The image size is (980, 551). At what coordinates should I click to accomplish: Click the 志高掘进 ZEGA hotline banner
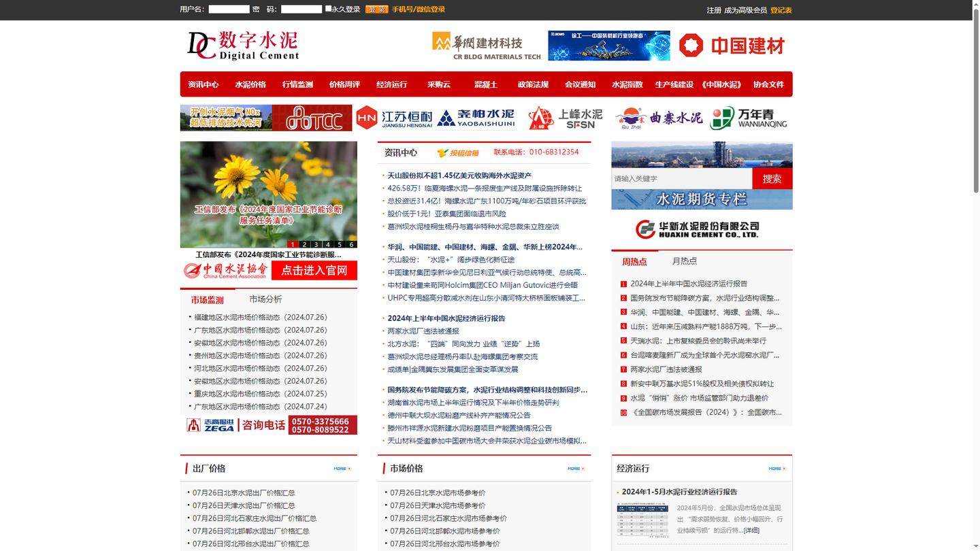pos(269,425)
